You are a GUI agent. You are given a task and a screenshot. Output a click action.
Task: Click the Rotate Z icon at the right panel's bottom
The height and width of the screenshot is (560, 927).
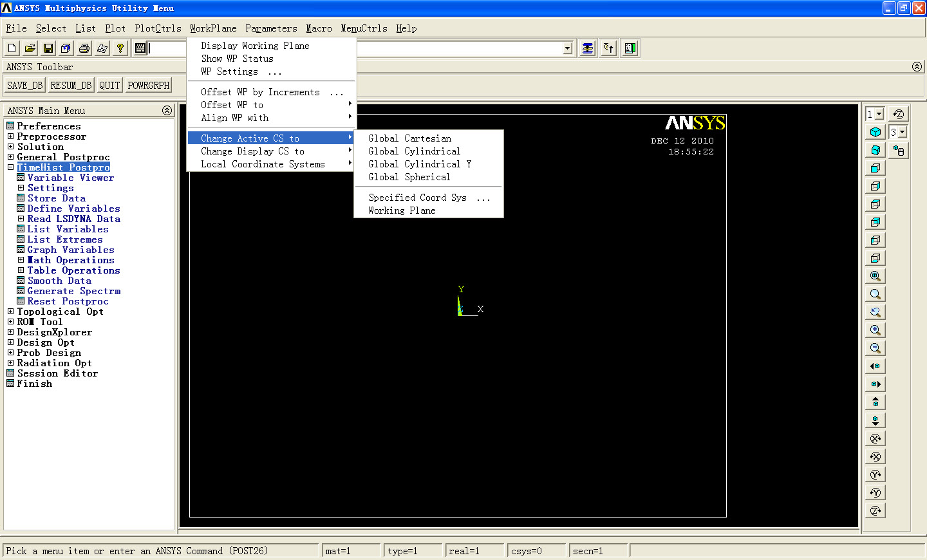[876, 510]
